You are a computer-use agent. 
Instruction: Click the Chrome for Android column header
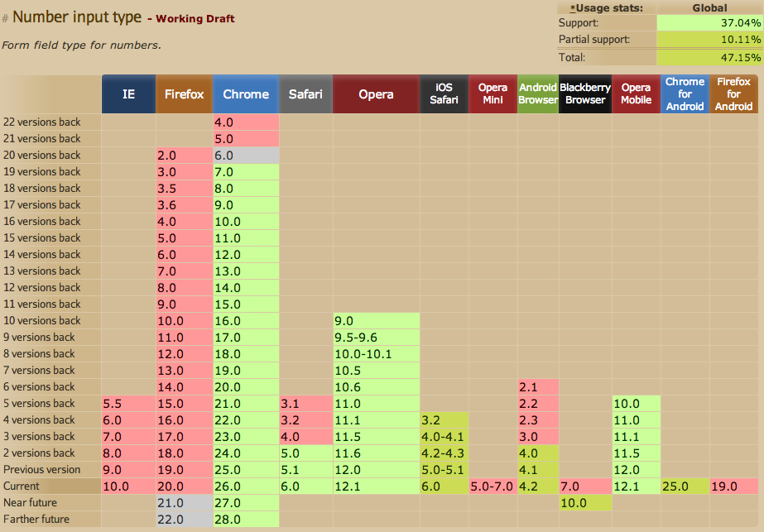(x=685, y=94)
